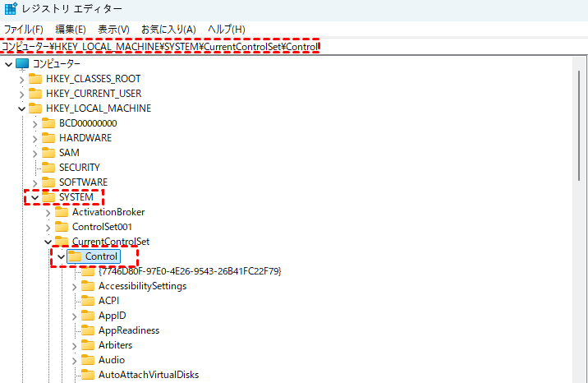Expand the SOFTWARE key

[34, 182]
